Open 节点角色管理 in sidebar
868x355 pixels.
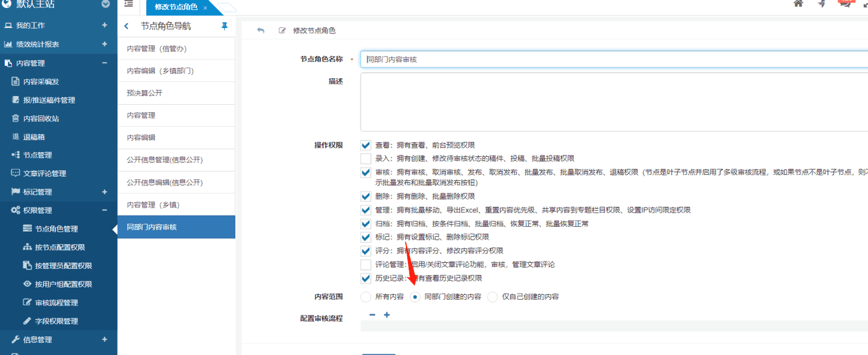click(x=56, y=229)
